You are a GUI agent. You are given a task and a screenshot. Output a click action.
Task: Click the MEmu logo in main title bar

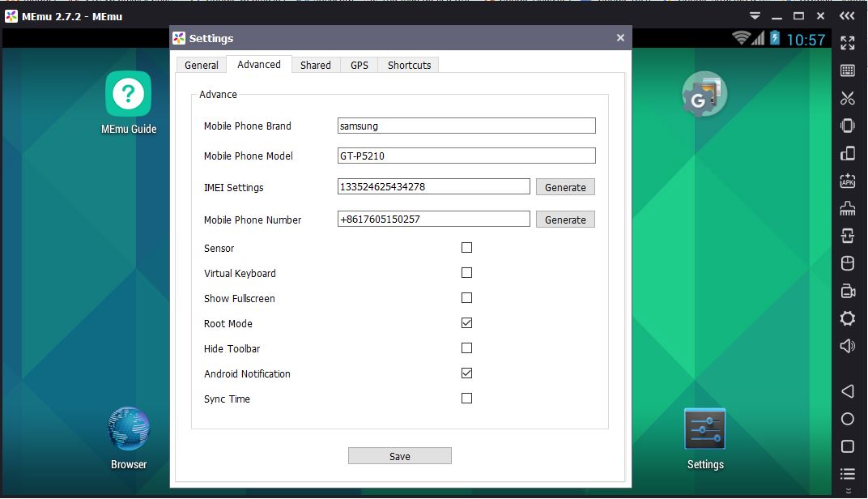coord(11,16)
